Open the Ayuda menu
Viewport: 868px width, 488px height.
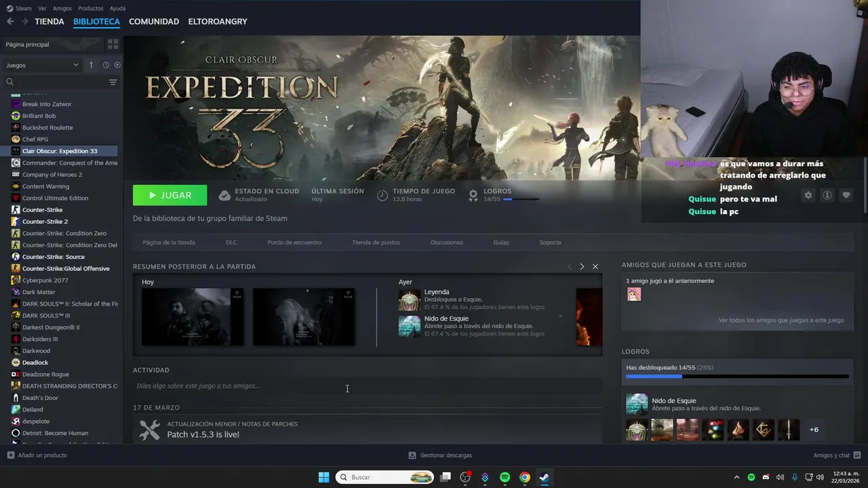pyautogui.click(x=117, y=8)
